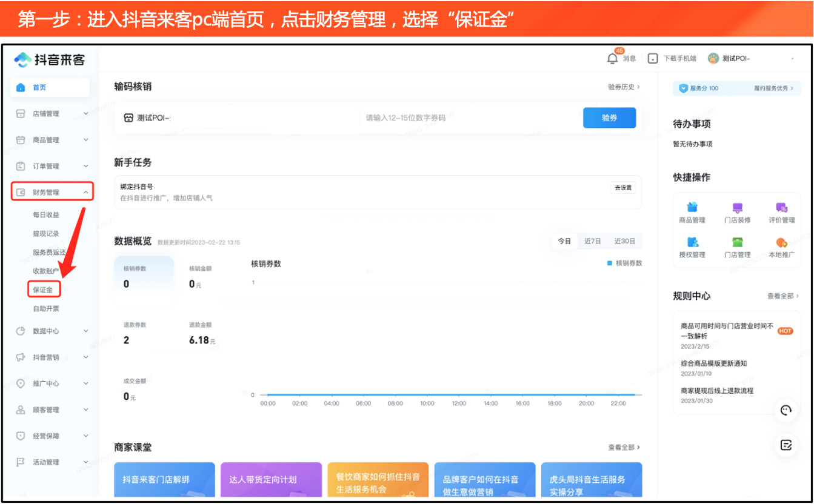
Task: Open rule 商家提现后线上退款流程
Action: click(717, 391)
